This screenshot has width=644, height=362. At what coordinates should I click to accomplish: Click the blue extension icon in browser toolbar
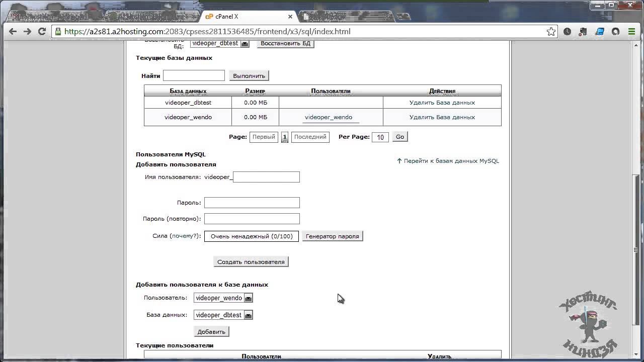pyautogui.click(x=599, y=31)
